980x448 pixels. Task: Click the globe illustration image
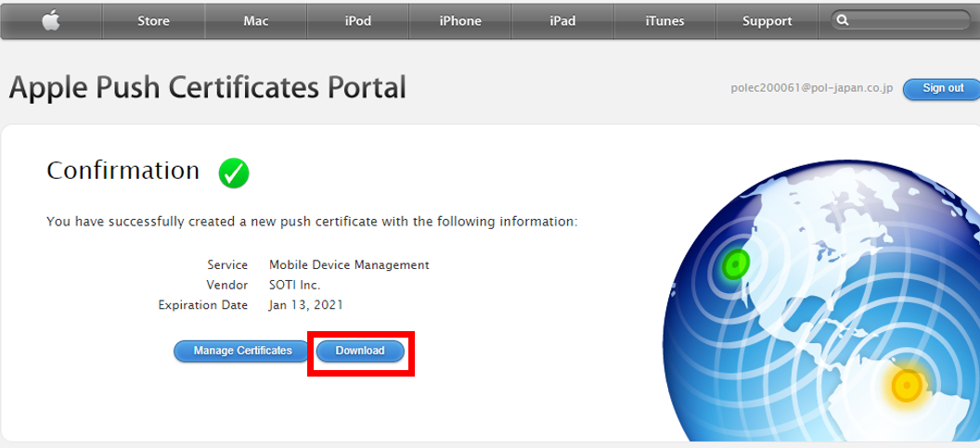click(x=821, y=300)
